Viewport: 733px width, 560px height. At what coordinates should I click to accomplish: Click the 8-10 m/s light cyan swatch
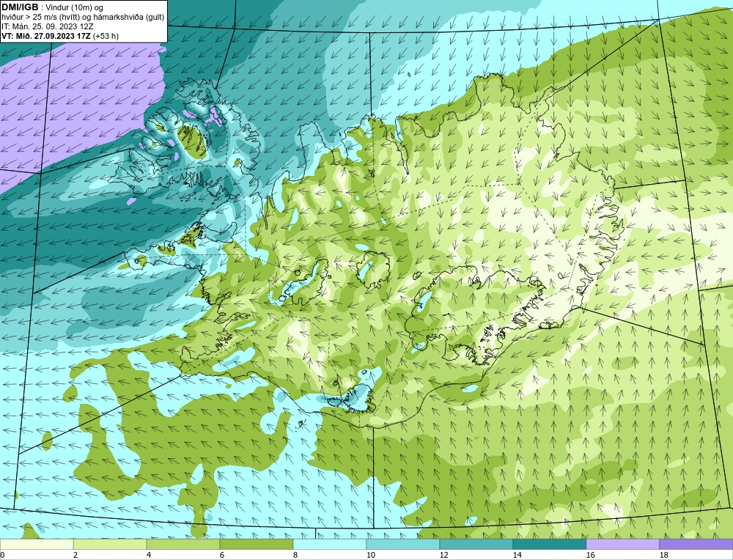pos(330,544)
